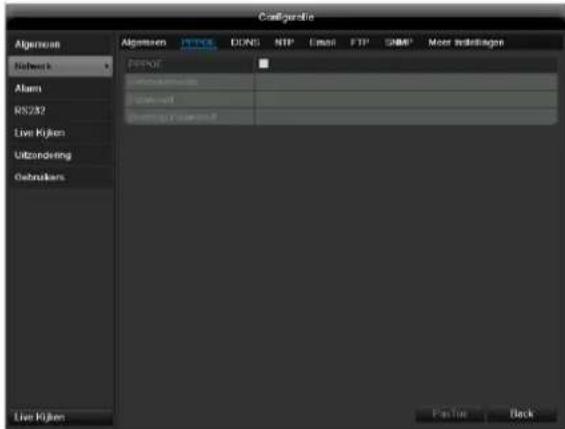
Task: Open the Algemeen tab in top bar
Action: tap(143, 43)
